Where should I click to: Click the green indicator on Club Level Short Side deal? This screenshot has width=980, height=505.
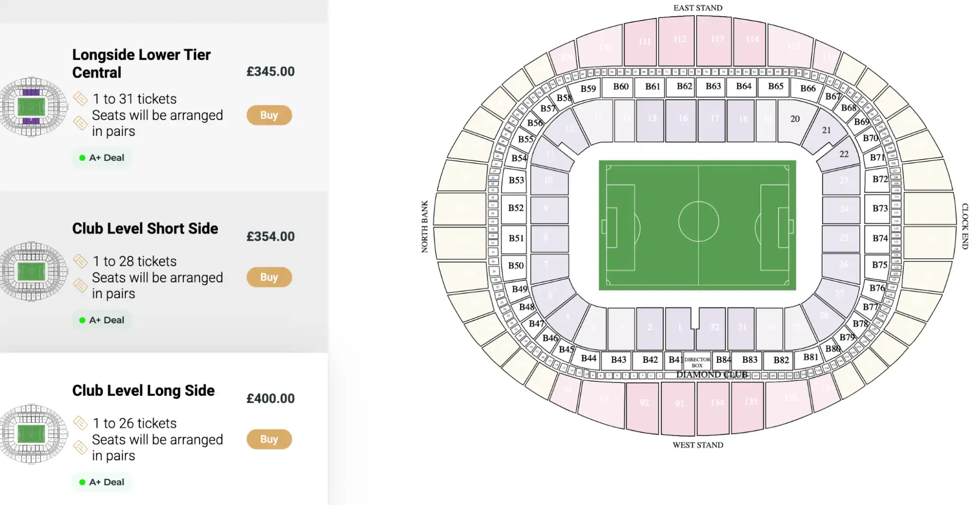[83, 320]
